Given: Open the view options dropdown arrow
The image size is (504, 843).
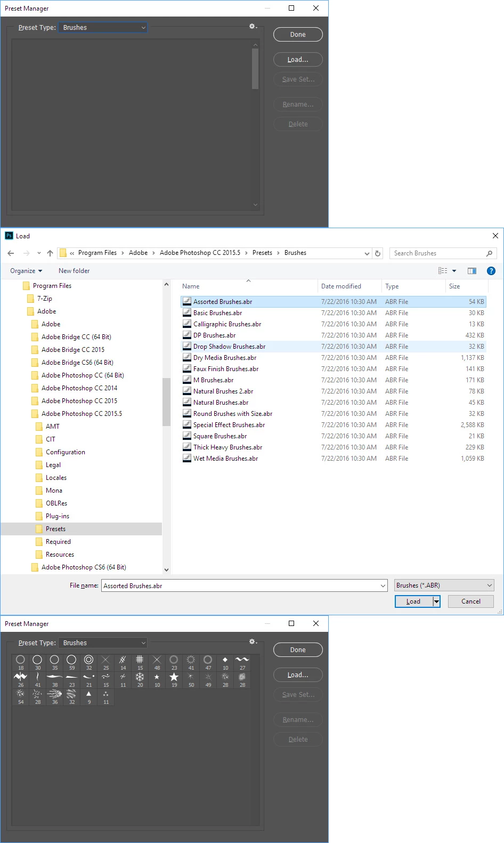Looking at the screenshot, I should [x=454, y=271].
